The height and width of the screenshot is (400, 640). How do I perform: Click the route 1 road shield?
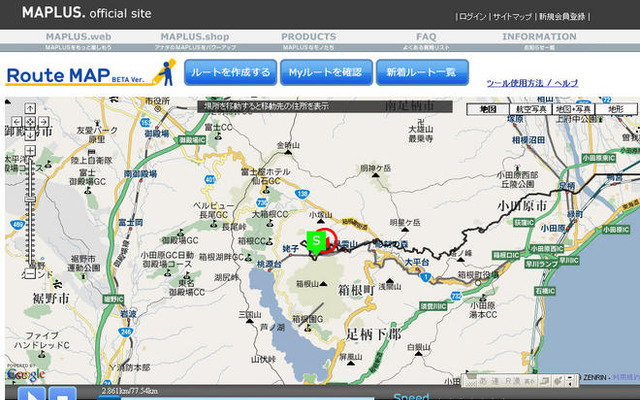(x=426, y=278)
